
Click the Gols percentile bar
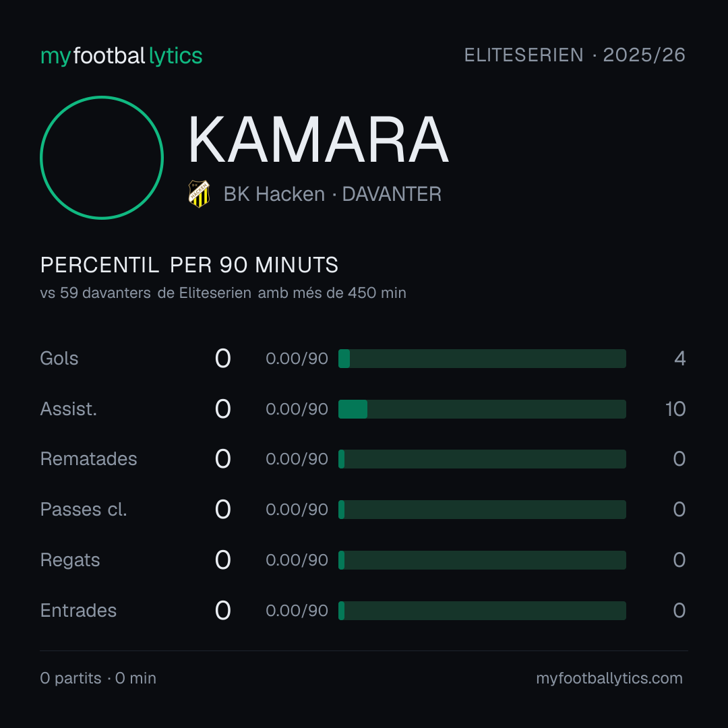pyautogui.click(x=482, y=359)
